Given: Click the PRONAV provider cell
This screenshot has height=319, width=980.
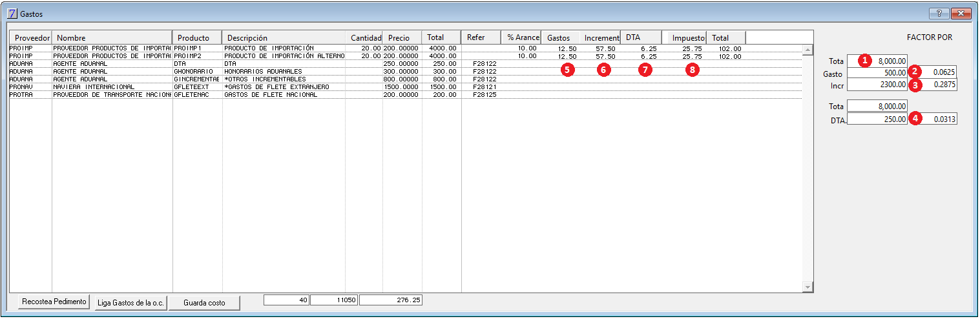Looking at the screenshot, I should (30, 87).
